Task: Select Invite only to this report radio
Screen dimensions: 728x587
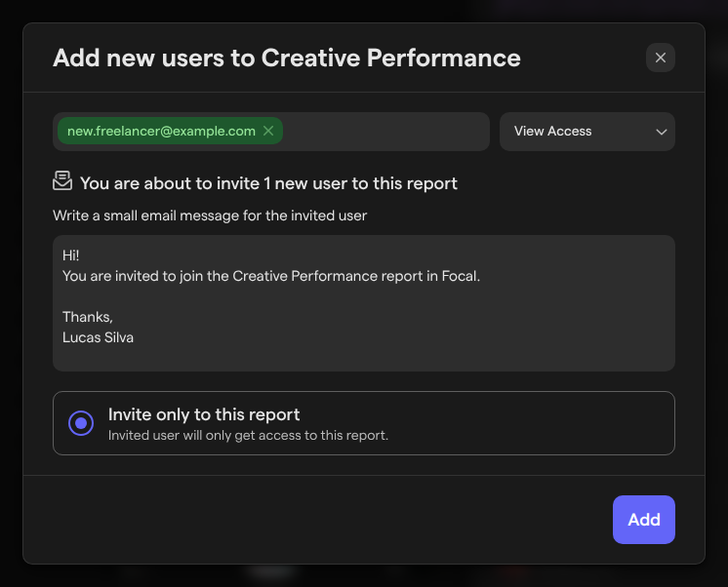Action: tap(81, 423)
